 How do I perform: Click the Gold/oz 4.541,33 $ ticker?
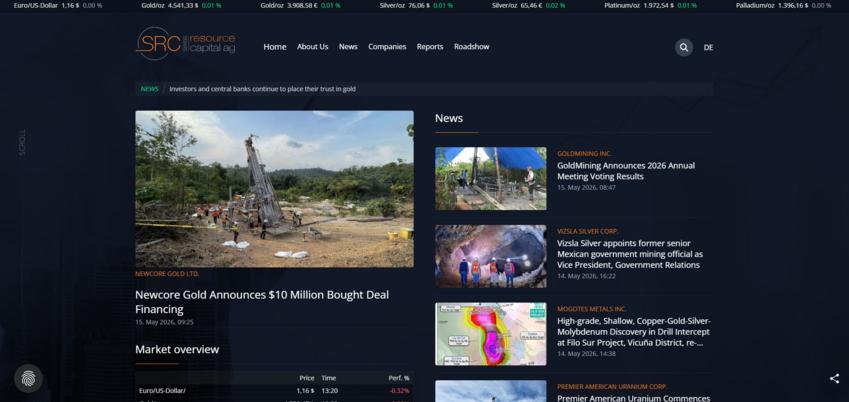(x=181, y=5)
